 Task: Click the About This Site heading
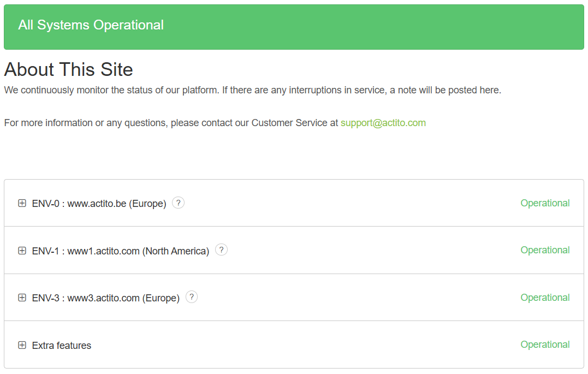click(x=68, y=69)
